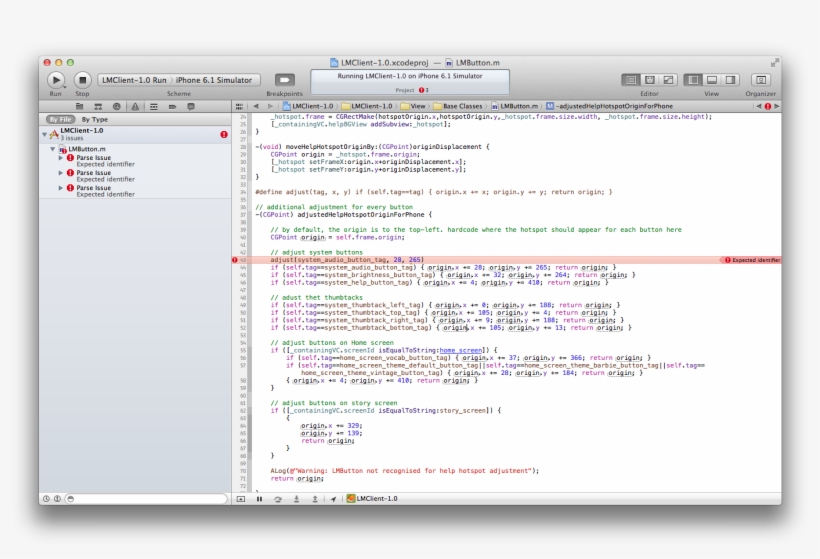Image resolution: width=820 pixels, height=559 pixels.
Task: Enter full screen with the resize arrows
Action: click(775, 63)
